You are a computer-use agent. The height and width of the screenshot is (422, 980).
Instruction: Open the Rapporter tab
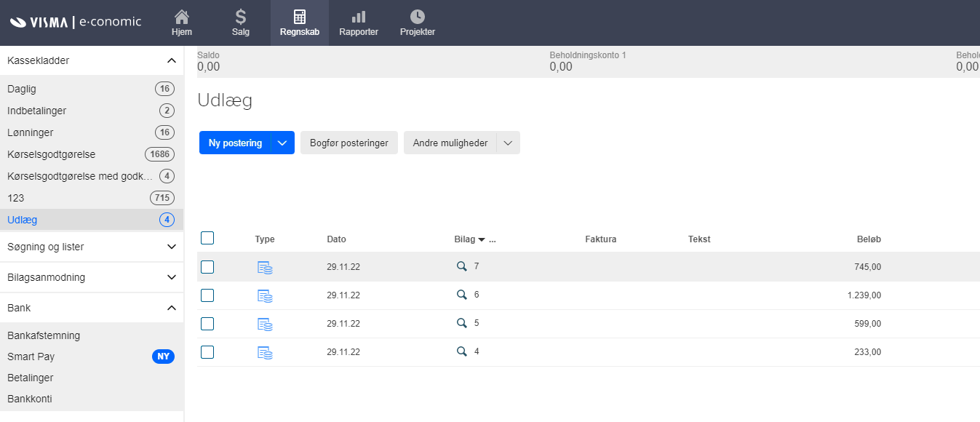(x=359, y=23)
